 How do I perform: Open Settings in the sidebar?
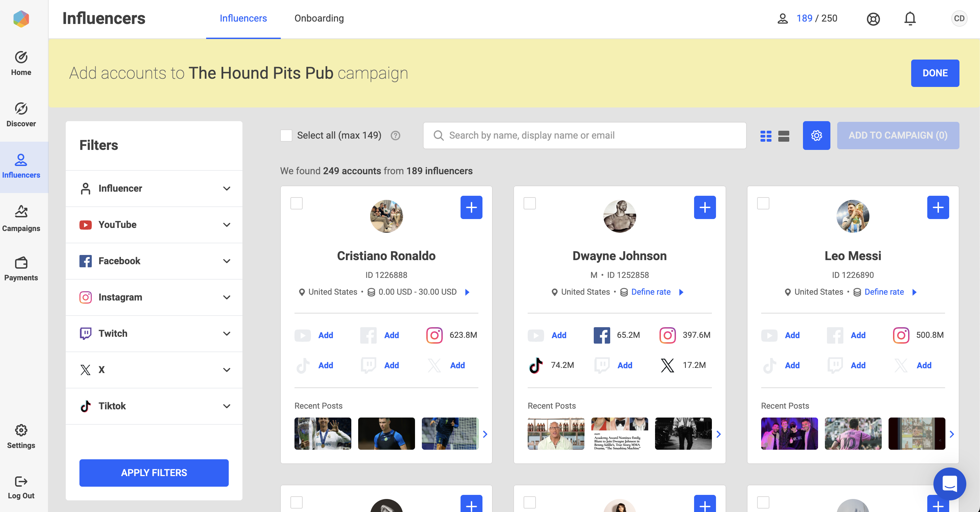tap(21, 437)
